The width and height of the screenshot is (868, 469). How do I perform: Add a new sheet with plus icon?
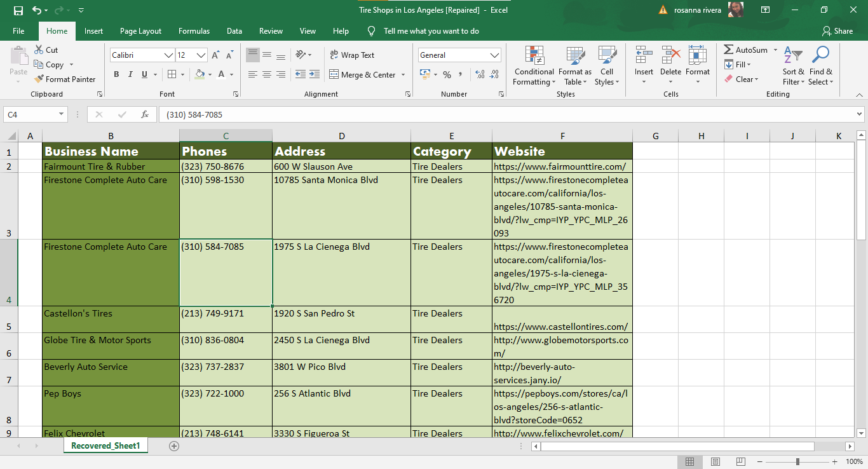point(174,446)
